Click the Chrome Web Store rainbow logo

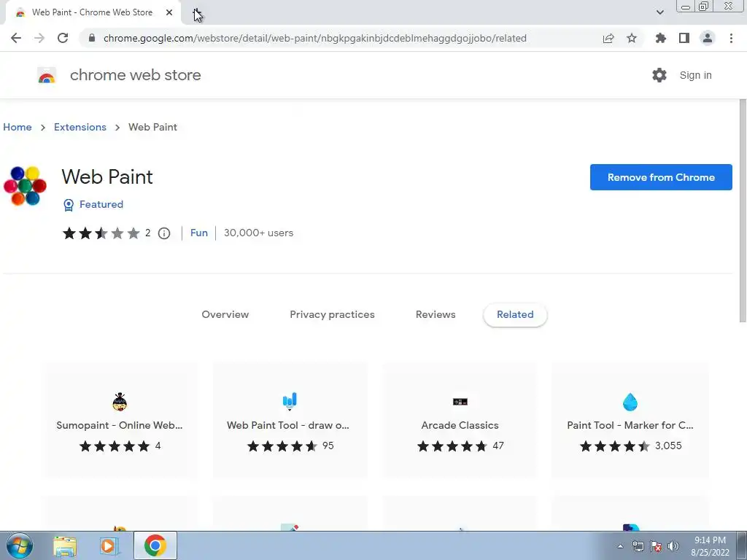click(x=47, y=75)
